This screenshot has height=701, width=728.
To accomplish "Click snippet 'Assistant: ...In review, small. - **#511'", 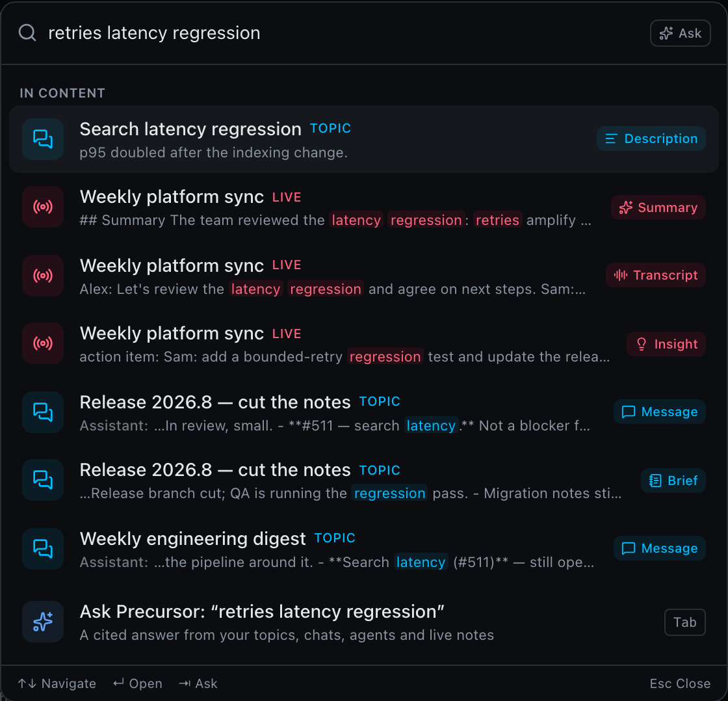I will click(x=335, y=425).
